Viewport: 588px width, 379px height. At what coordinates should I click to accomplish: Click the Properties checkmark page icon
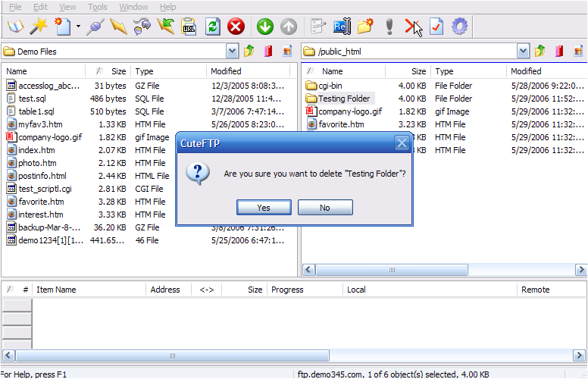tap(436, 27)
